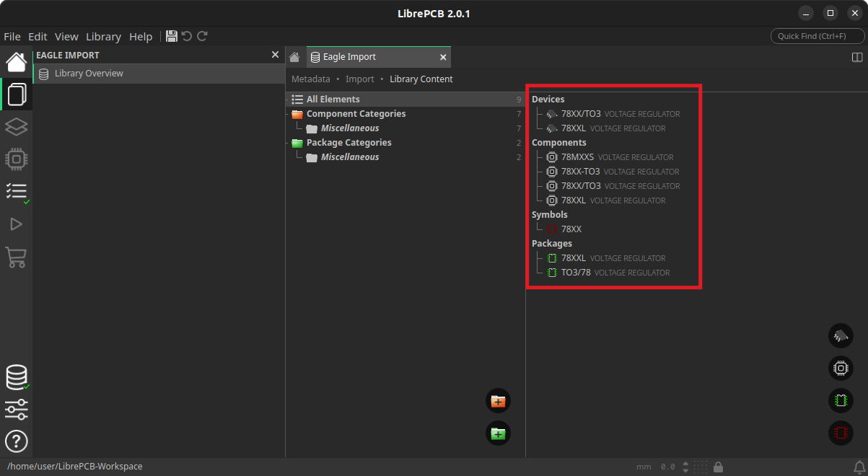
Task: Go to the Home tab icon
Action: (294, 57)
